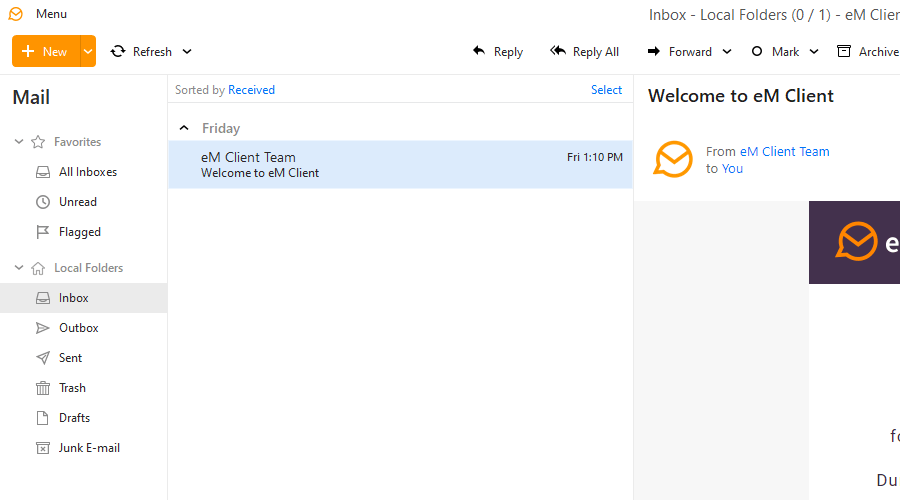900x500 pixels.
Task: Click the Fri 1:10 PM timestamp
Action: click(x=595, y=157)
